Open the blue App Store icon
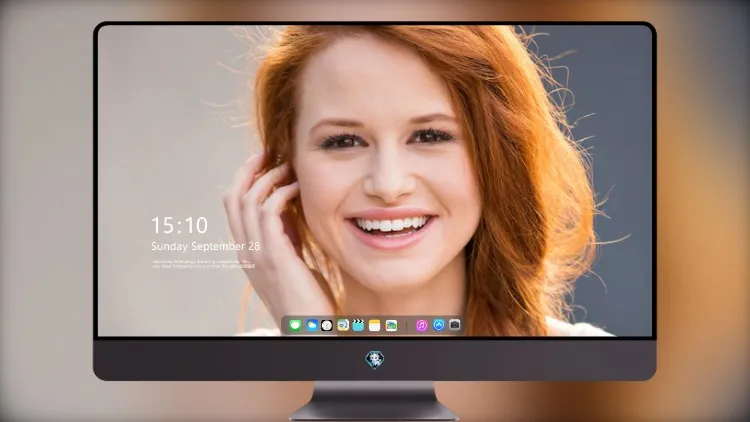 pyautogui.click(x=439, y=325)
